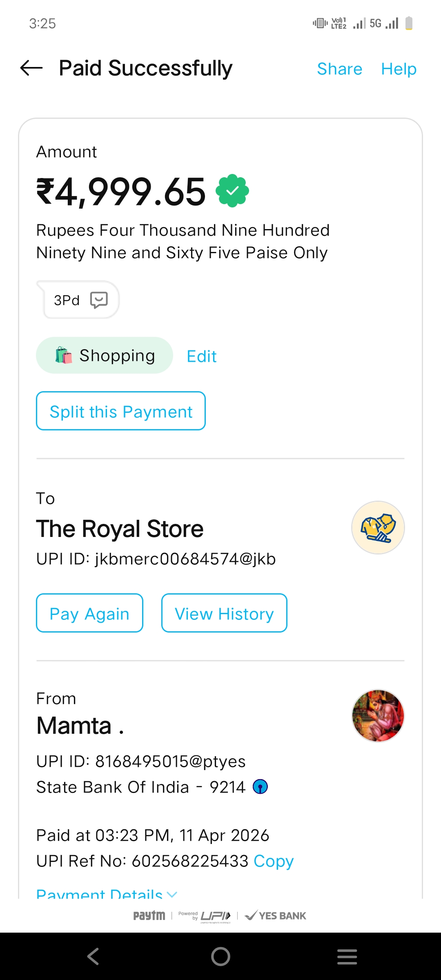The width and height of the screenshot is (441, 980).
Task: Tap the 3Pd payment note bubble
Action: pyautogui.click(x=67, y=300)
